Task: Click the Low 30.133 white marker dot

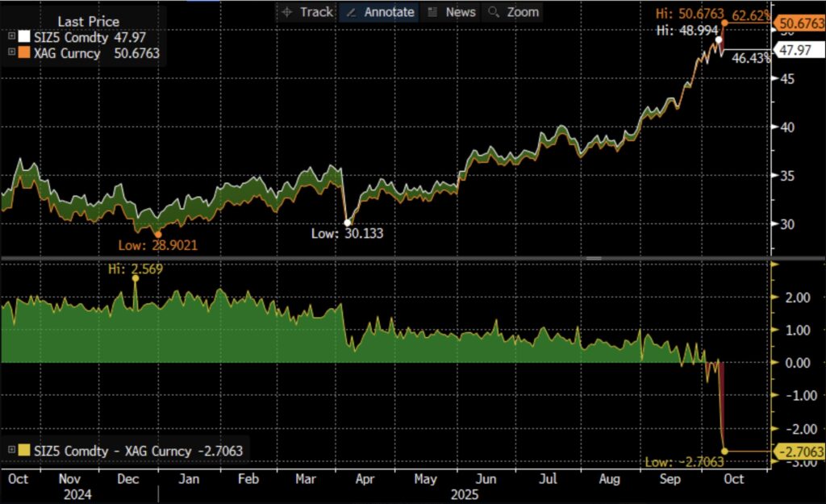Action: pos(347,223)
